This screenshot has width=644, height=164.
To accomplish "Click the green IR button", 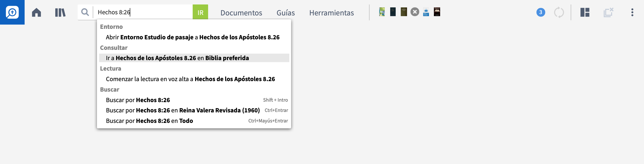I will click(200, 12).
